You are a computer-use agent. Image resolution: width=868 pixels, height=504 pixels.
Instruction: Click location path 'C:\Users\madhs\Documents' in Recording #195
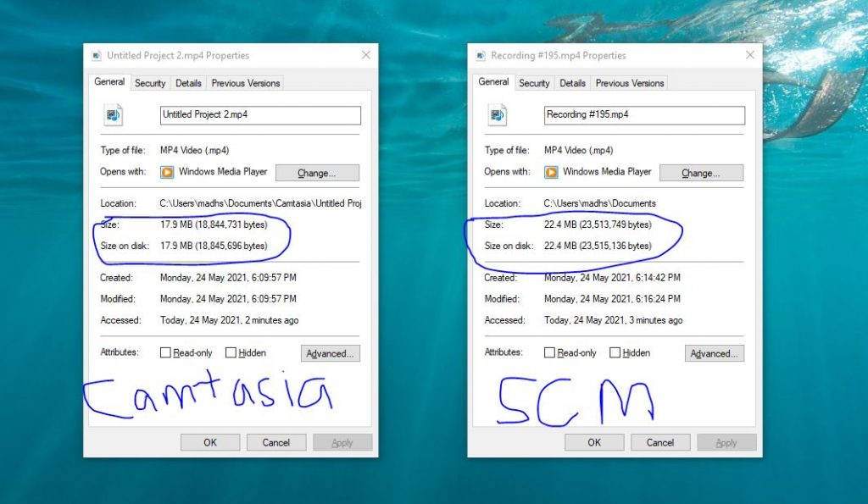[x=599, y=203]
